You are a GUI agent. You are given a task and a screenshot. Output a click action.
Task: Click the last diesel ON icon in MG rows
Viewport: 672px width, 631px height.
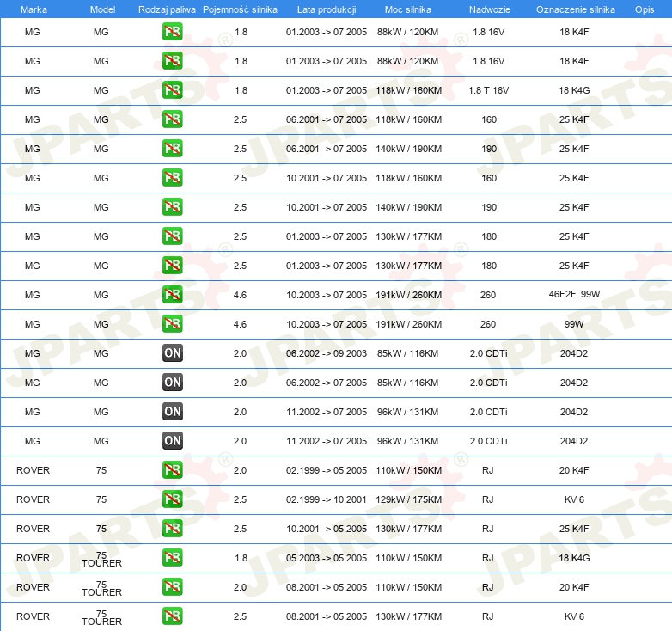point(172,441)
